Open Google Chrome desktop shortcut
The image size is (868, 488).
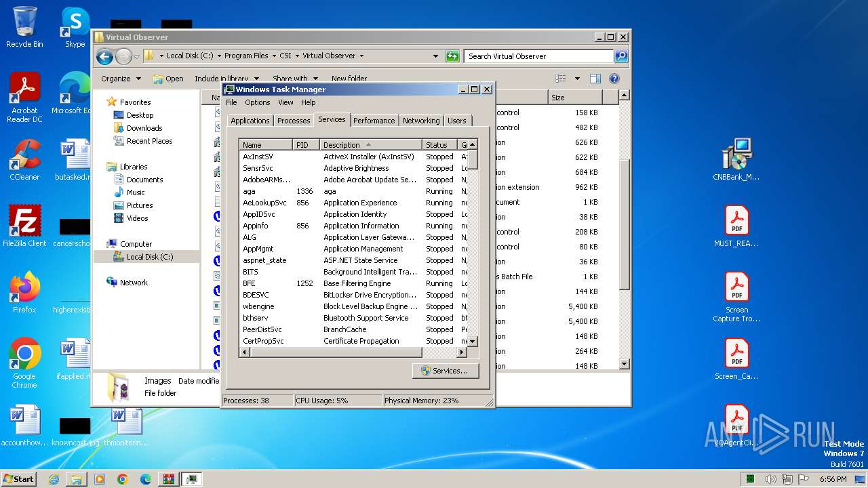point(24,363)
